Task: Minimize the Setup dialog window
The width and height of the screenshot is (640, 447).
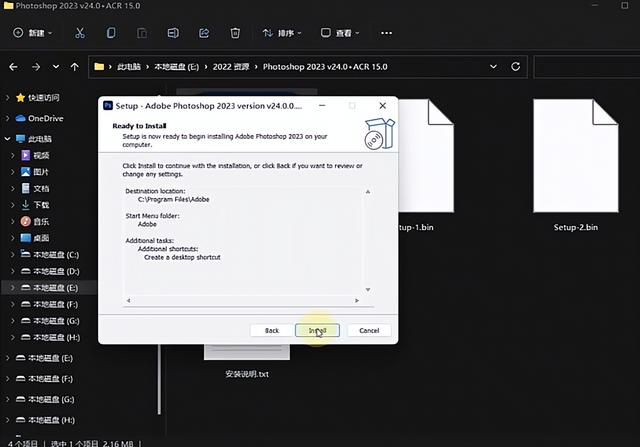Action: (322, 106)
